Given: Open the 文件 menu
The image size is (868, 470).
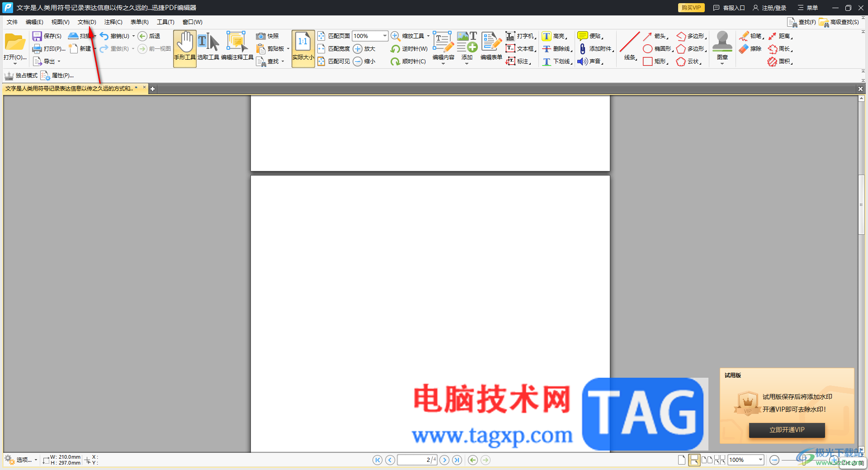Looking at the screenshot, I should 12,22.
